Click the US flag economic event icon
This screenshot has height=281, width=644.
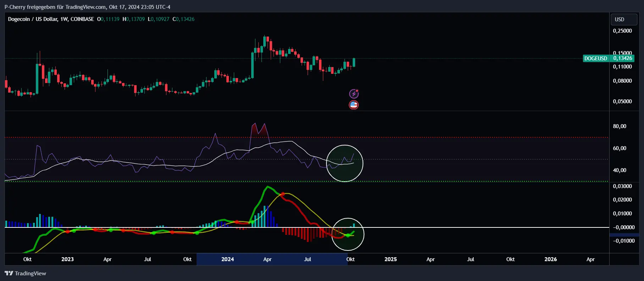[x=354, y=105]
